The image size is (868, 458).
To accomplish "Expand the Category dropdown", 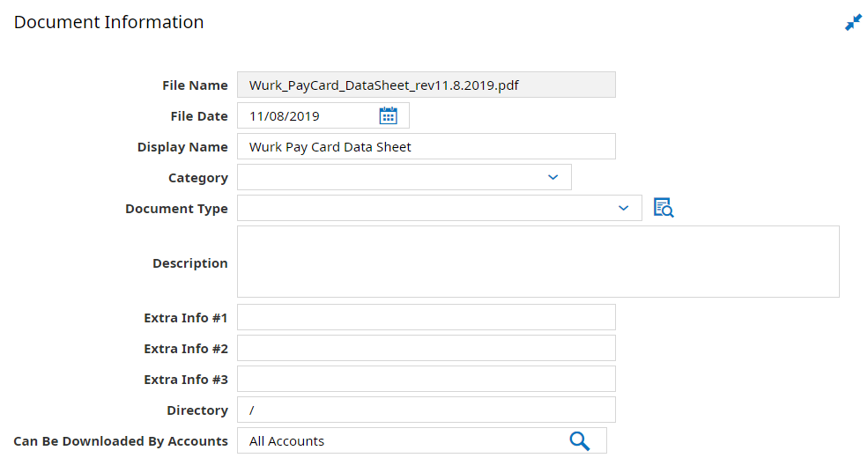I will coord(553,178).
